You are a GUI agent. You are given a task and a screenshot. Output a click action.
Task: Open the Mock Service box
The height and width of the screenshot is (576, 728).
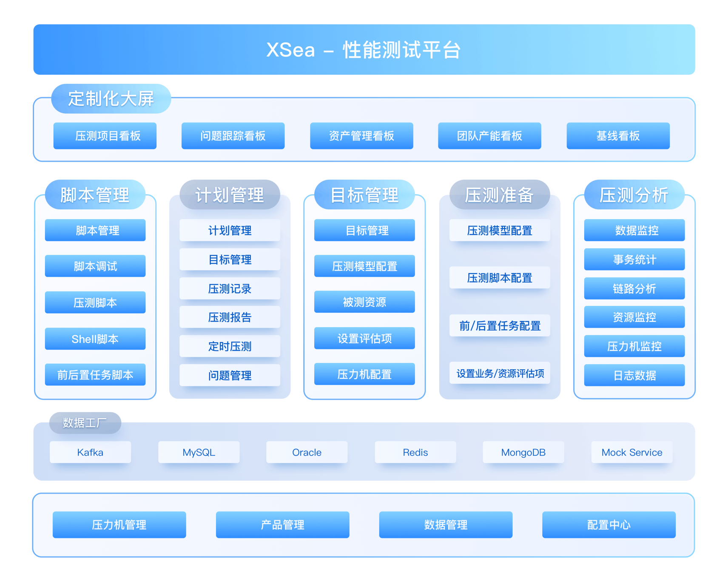(x=632, y=452)
